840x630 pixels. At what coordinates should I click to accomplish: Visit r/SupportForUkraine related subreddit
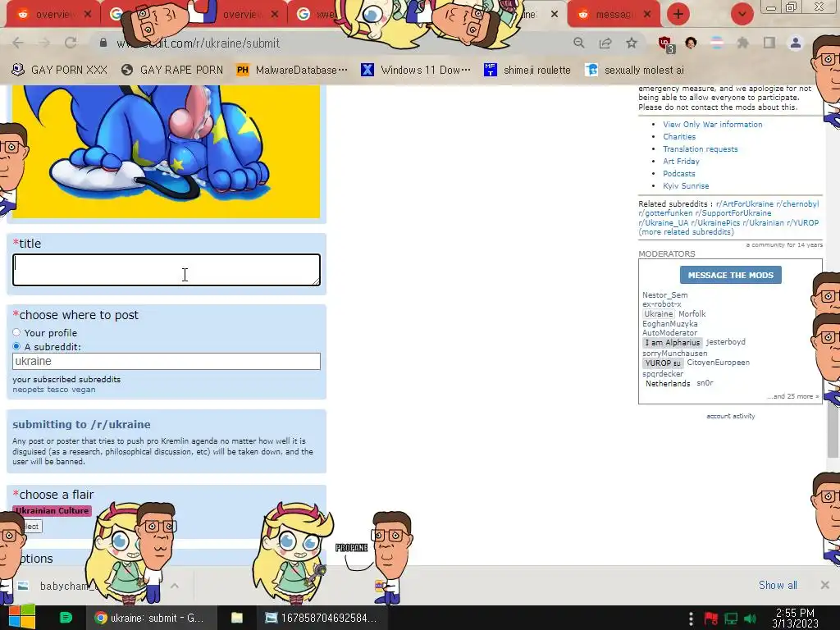(733, 213)
